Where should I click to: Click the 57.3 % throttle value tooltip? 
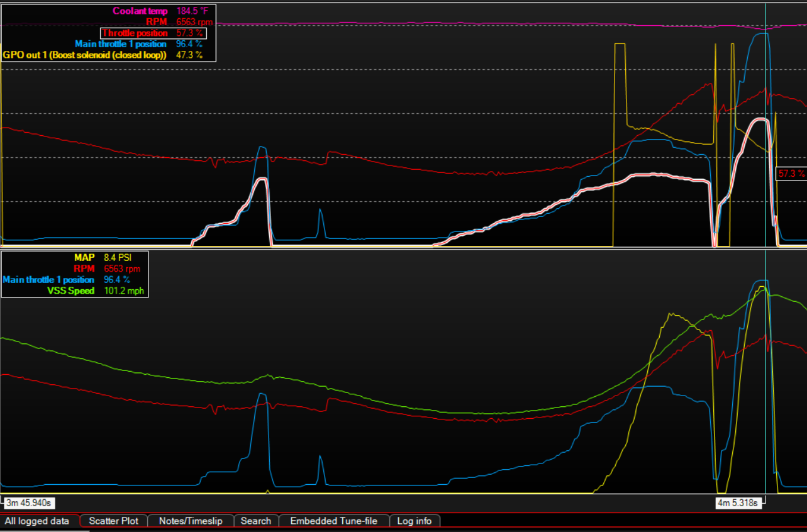click(x=792, y=174)
